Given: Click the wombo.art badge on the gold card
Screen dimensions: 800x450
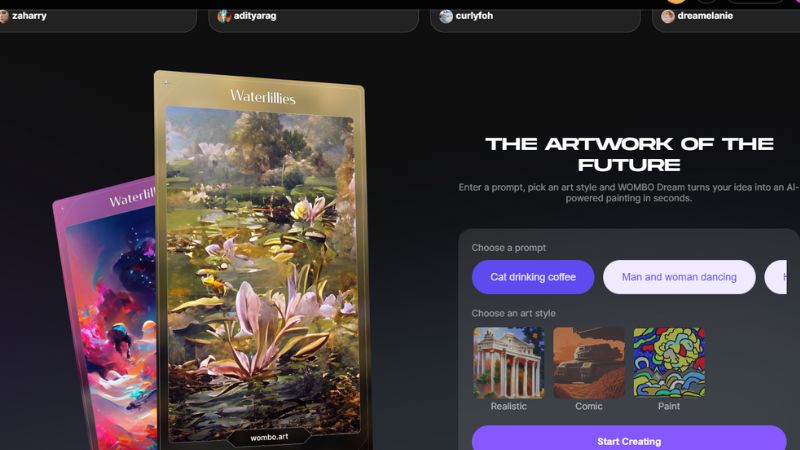Looking at the screenshot, I should pyautogui.click(x=269, y=437).
